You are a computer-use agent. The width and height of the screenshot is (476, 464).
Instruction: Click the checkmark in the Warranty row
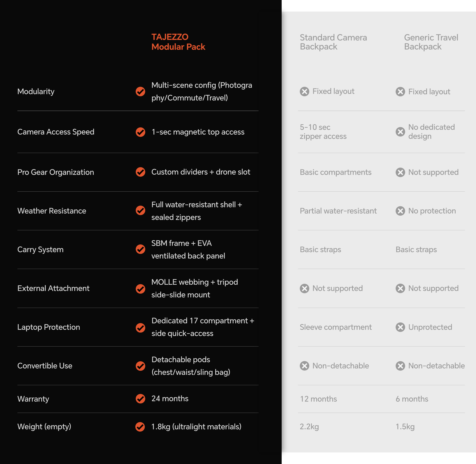pos(140,399)
